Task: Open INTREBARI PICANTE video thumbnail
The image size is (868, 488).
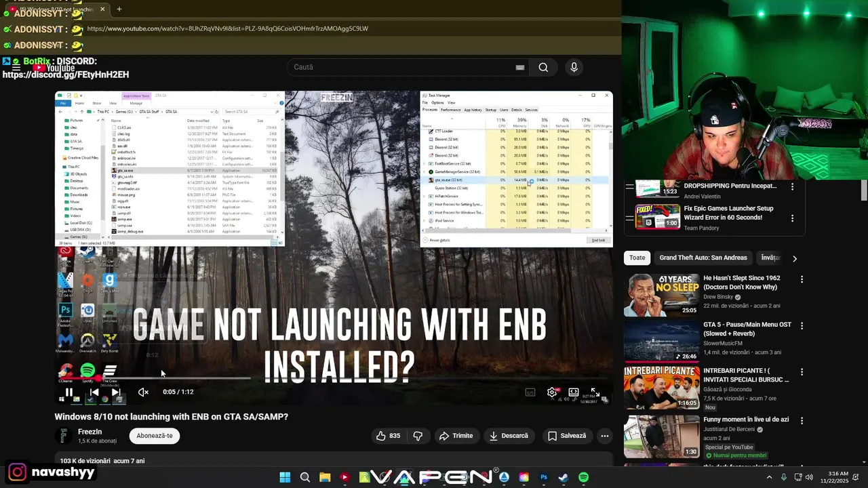Action: [x=661, y=388]
